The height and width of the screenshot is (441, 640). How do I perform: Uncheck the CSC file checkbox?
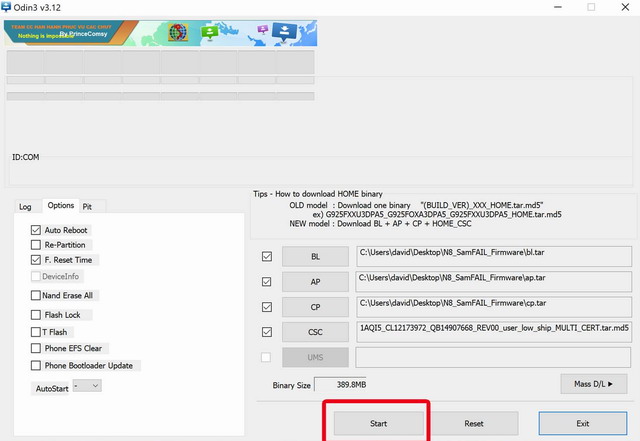coord(266,332)
